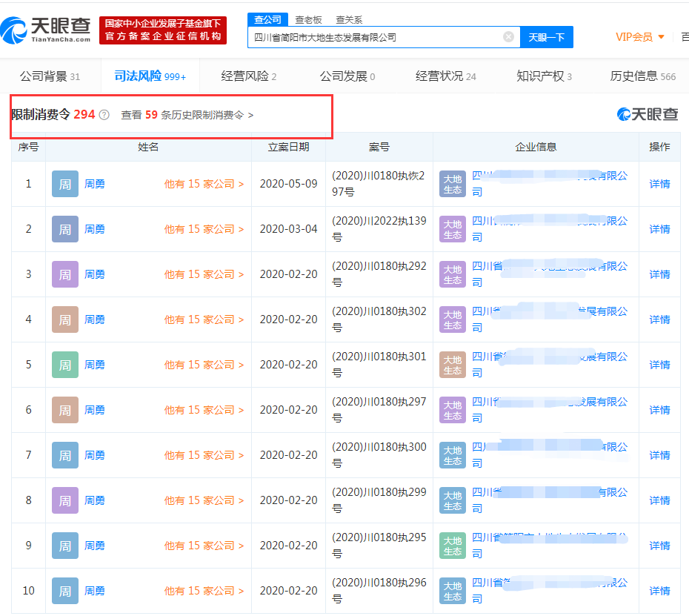Switch to the 查关系 search tab
Viewport: 689px width, 616px height.
(350, 20)
